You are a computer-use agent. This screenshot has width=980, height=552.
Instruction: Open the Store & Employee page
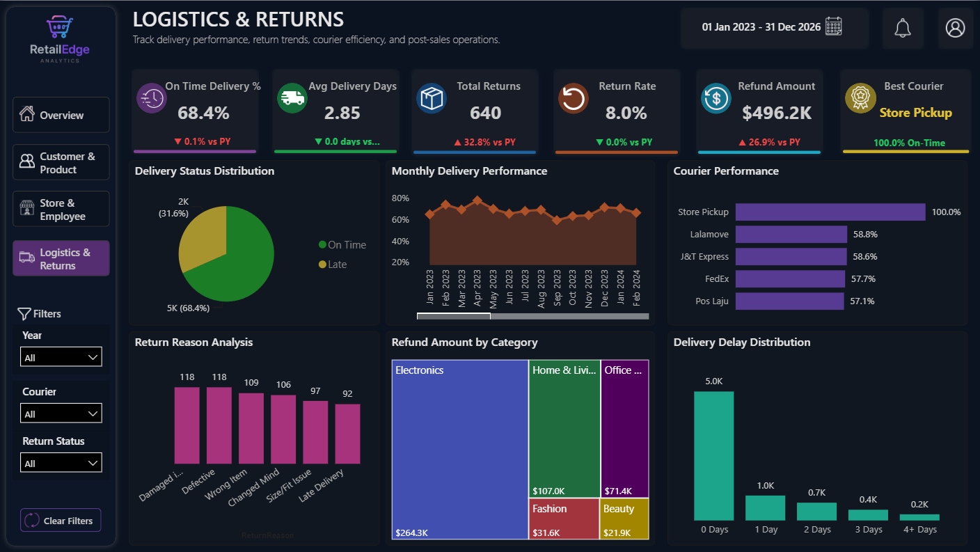tap(61, 209)
